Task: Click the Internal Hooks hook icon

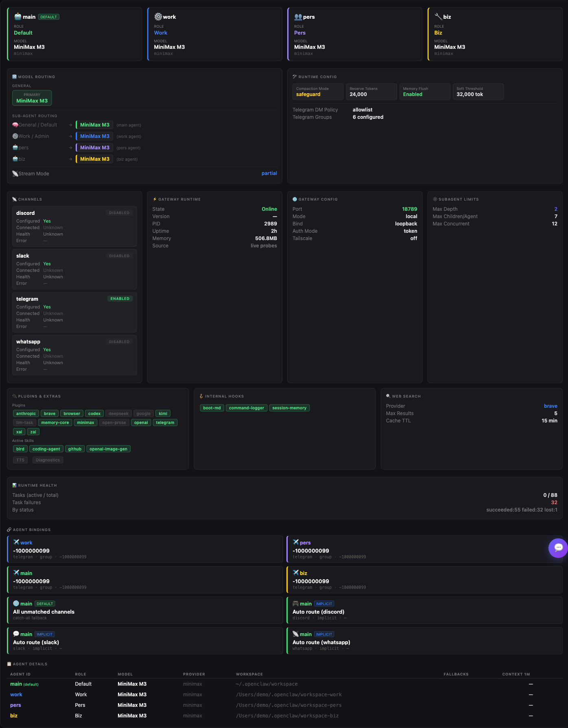Action: (201, 396)
